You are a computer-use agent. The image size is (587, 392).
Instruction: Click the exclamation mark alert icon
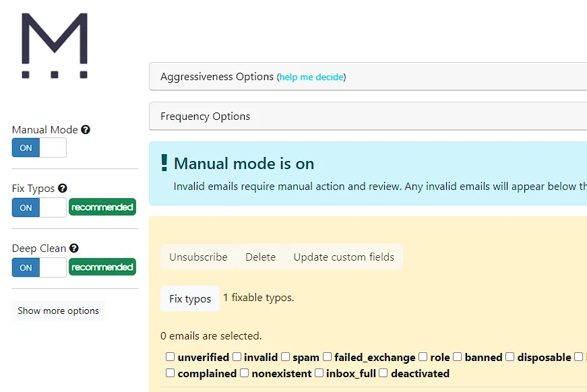[164, 163]
